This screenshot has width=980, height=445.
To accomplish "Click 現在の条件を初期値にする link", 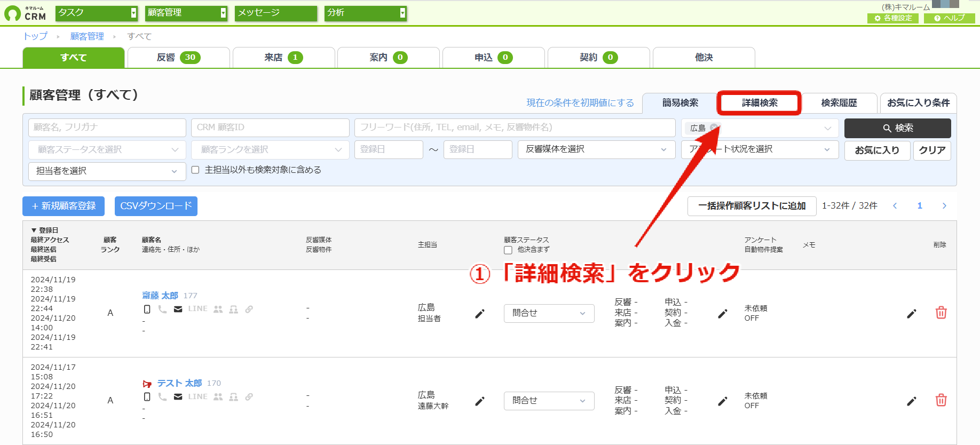I will pos(580,103).
